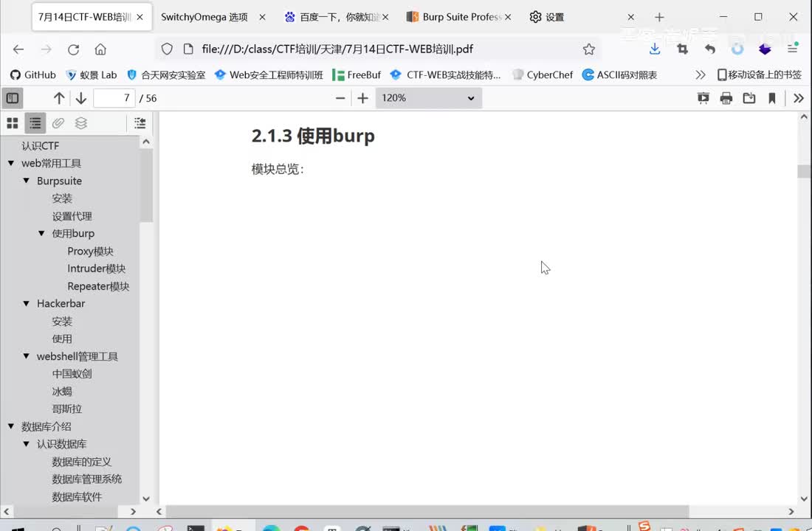Open PDF viewer tools chevron menu
Image resolution: width=812 pixels, height=531 pixels.
click(x=798, y=98)
